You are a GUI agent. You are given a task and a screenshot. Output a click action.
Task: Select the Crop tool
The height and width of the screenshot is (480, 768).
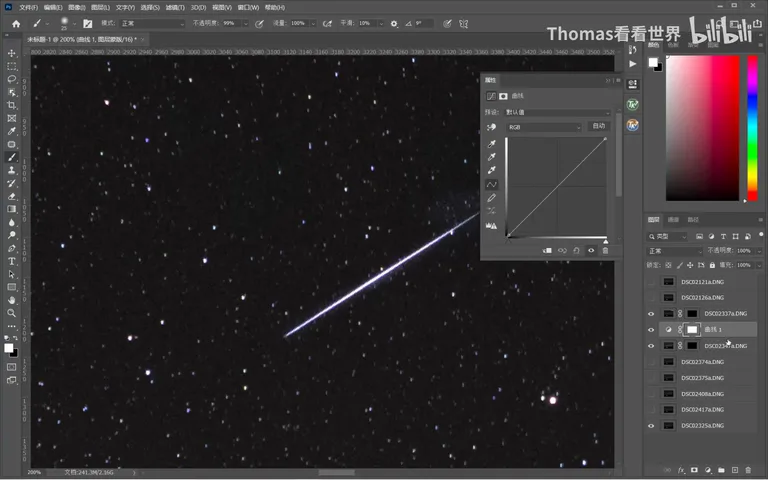click(12, 105)
